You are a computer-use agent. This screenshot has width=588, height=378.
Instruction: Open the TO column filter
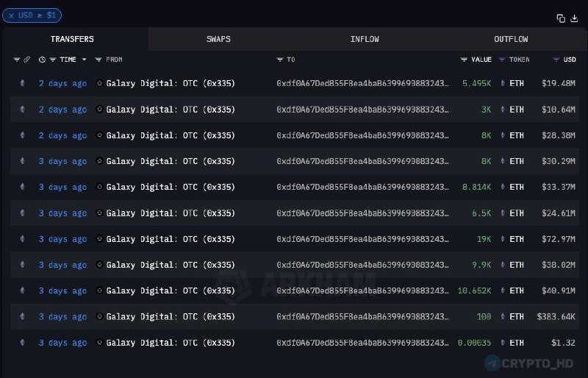(x=280, y=60)
